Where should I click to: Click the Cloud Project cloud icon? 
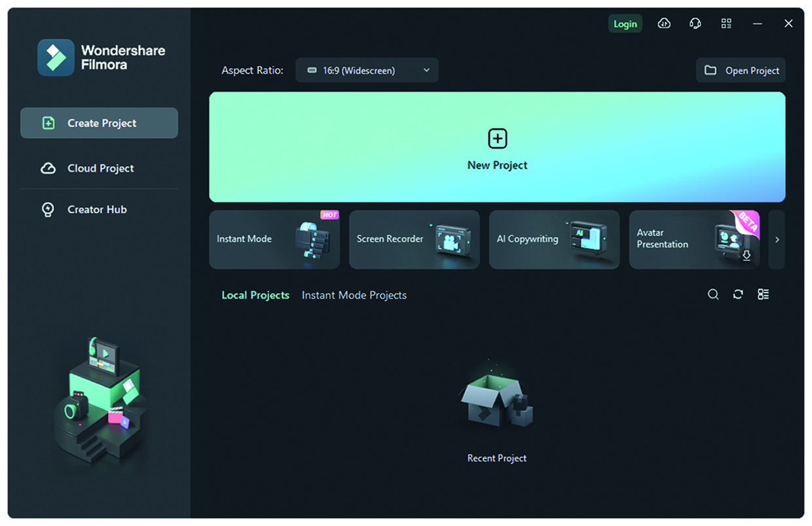[48, 168]
